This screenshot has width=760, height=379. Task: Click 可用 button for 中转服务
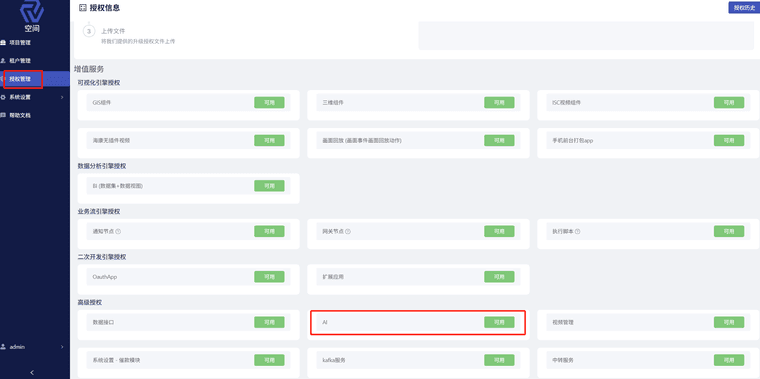[x=728, y=360]
